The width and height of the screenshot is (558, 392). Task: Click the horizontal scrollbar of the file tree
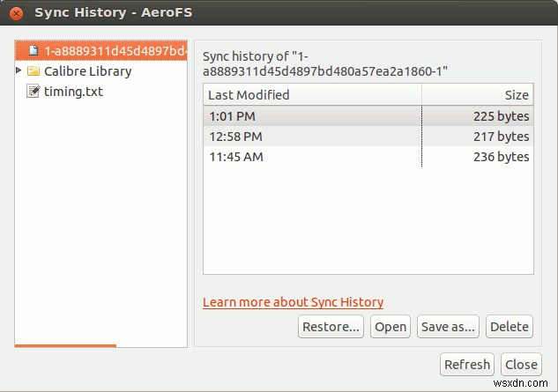click(x=65, y=345)
